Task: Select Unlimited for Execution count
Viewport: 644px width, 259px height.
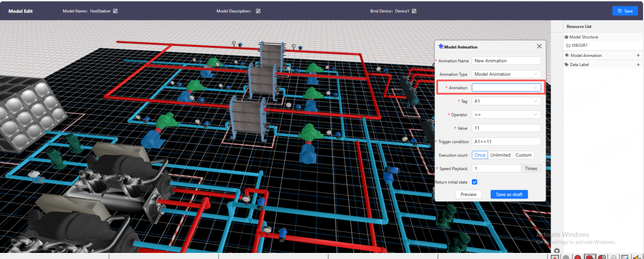Action: pos(500,155)
